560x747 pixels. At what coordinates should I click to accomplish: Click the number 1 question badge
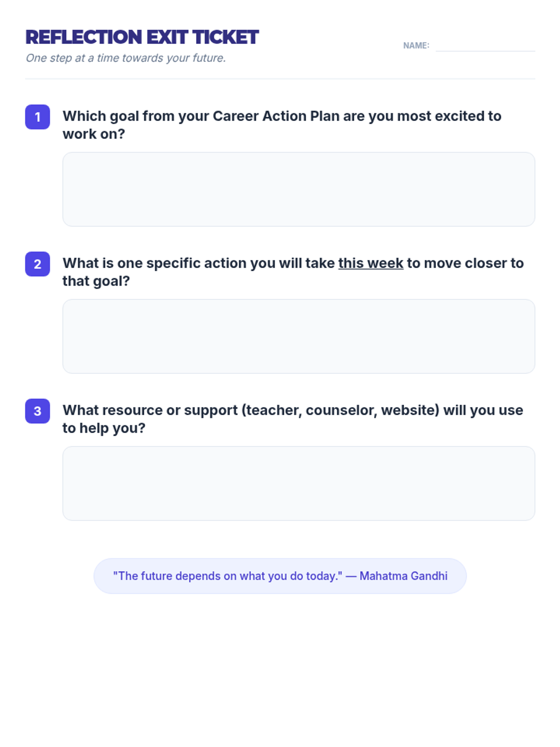pos(37,117)
